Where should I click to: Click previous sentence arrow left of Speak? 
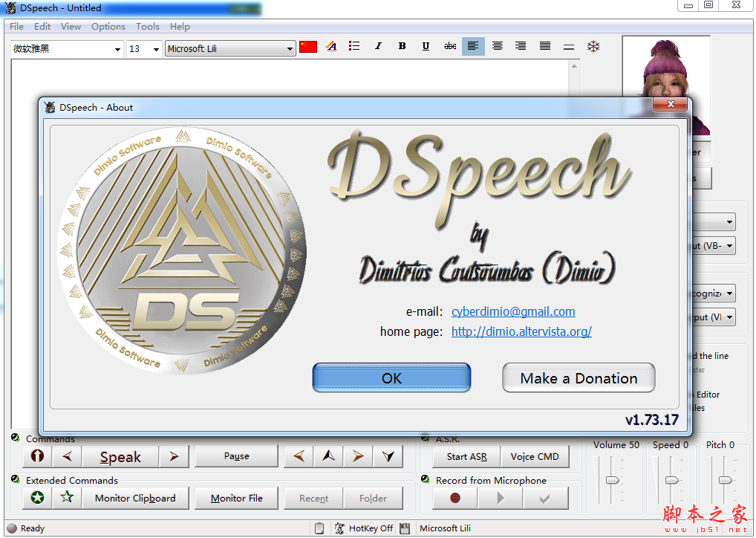tap(68, 456)
